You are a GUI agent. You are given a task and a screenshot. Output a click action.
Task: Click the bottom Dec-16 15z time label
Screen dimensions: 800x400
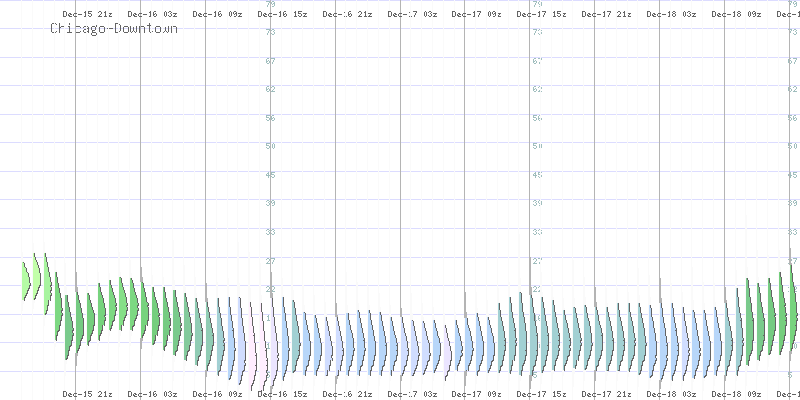[x=282, y=394]
